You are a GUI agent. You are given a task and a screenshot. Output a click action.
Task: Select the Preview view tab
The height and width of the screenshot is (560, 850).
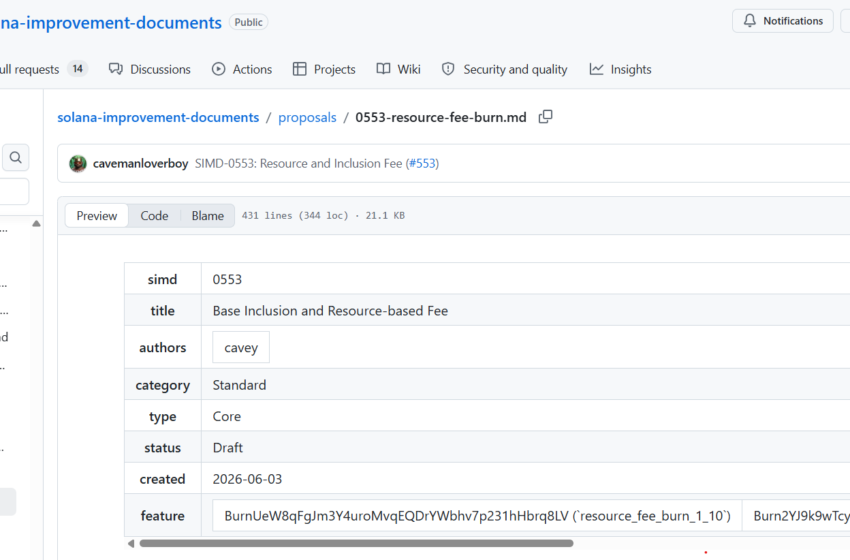(x=96, y=215)
